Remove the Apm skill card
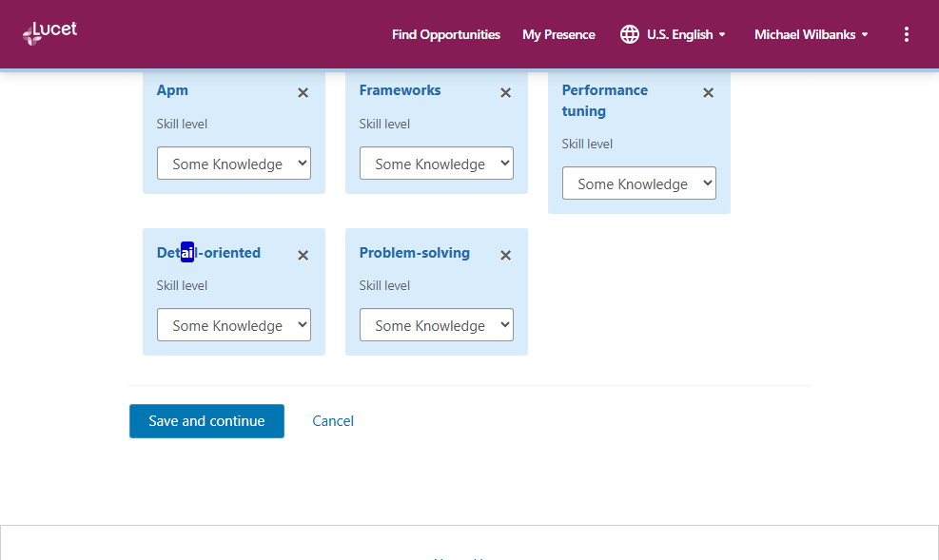 click(303, 93)
